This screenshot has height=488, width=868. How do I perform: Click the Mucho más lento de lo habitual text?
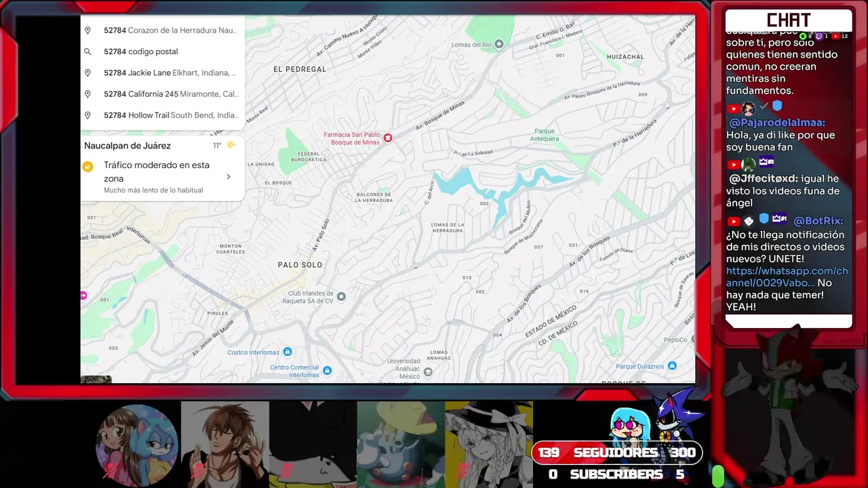pyautogui.click(x=153, y=190)
